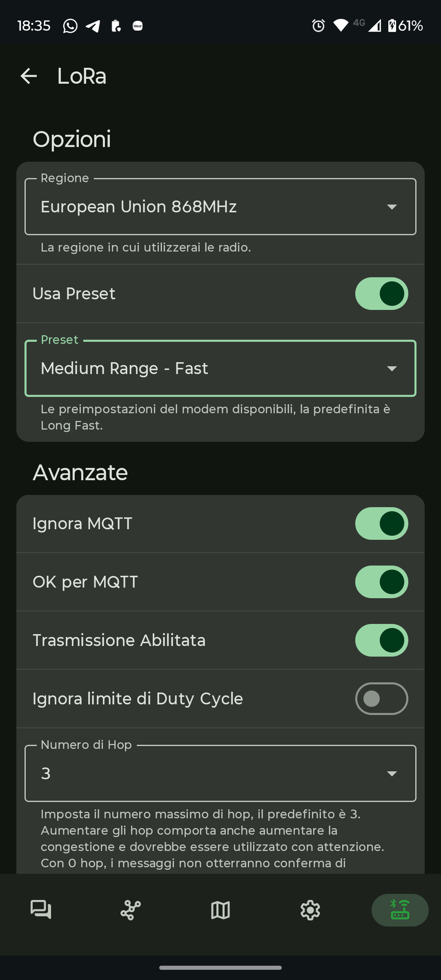This screenshot has height=980, width=441.
Task: Select the Bluetooth radio connection tab
Action: (400, 910)
